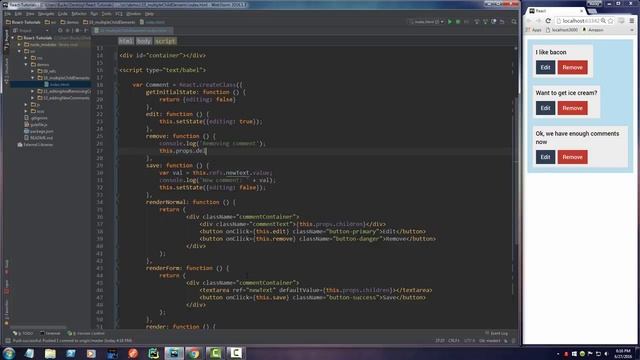Select gulpfile.js in the project tree
This screenshot has height=360, width=640.
point(36,124)
